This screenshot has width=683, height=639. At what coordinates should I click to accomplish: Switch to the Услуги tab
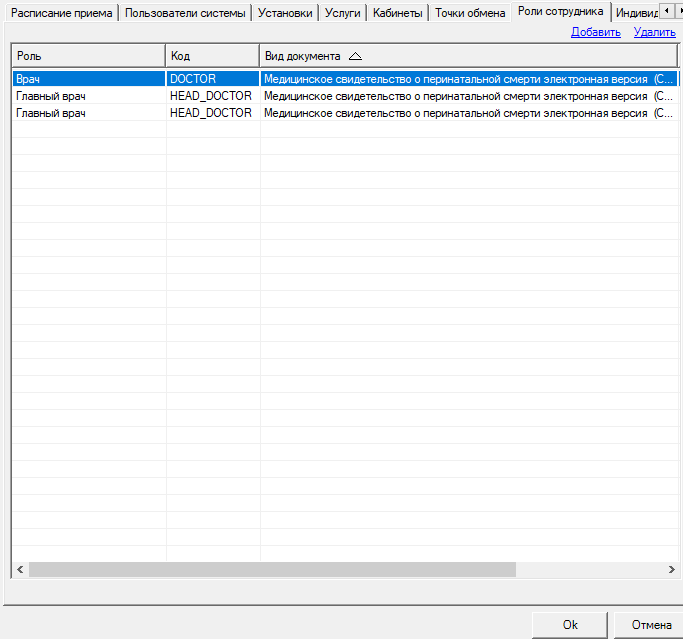[x=343, y=13]
